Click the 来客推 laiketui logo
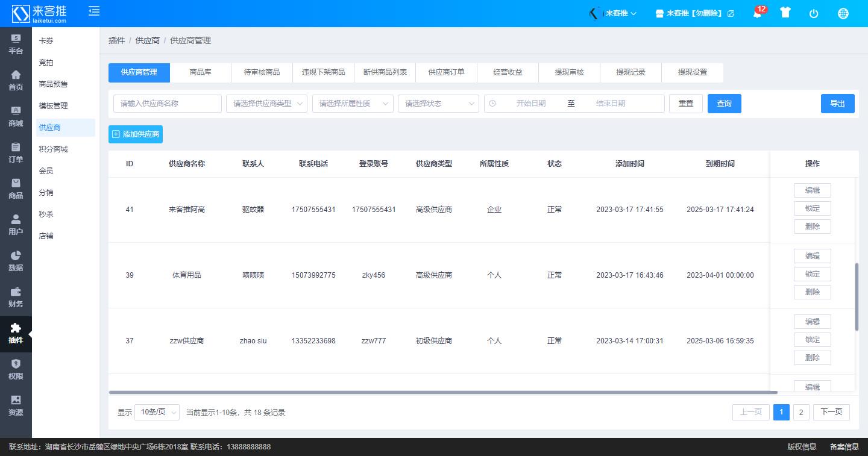The image size is (868, 456). pos(40,13)
